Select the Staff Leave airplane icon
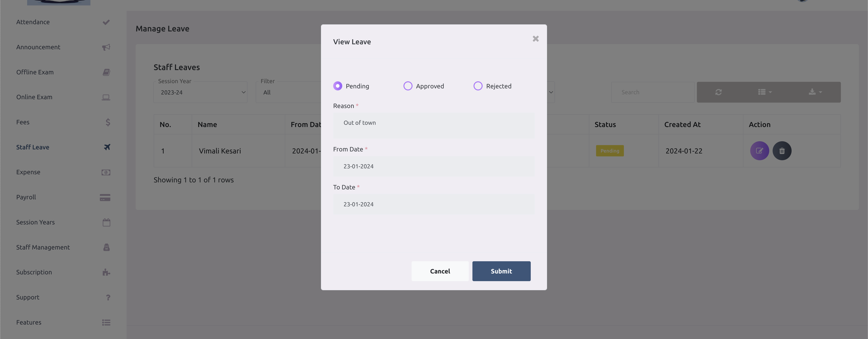 point(106,147)
